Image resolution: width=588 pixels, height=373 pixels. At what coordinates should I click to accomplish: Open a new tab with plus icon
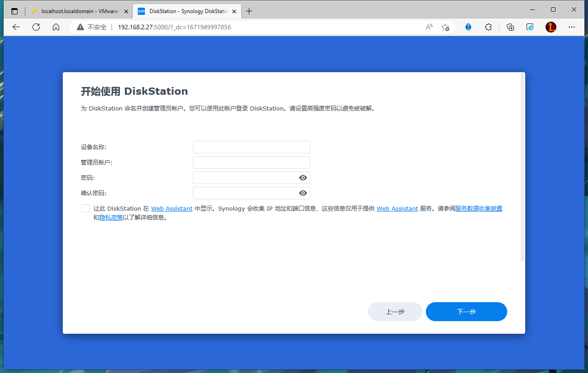point(249,11)
